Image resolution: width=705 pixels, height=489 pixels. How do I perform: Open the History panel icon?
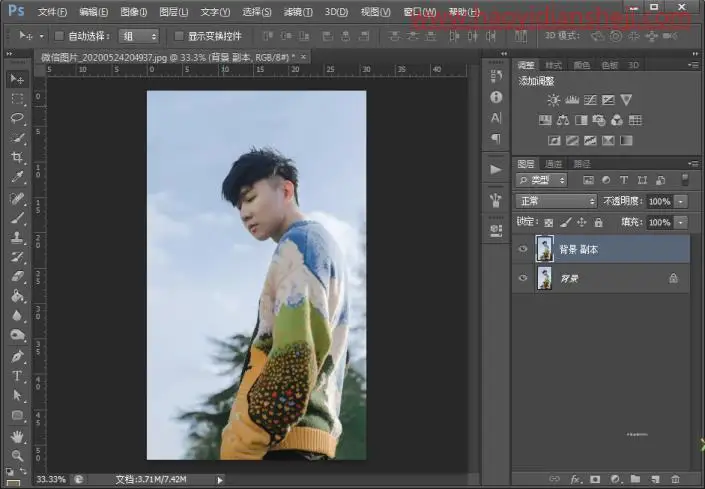[x=496, y=76]
